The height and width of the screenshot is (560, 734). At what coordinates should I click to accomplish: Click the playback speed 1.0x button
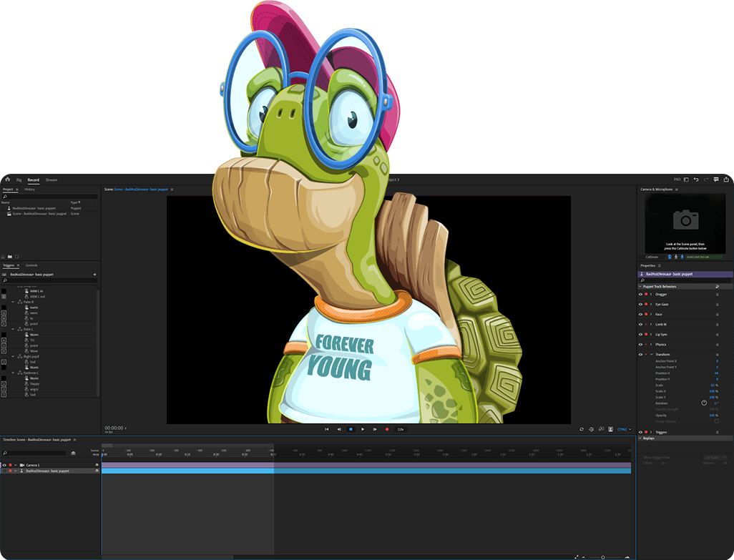click(401, 429)
